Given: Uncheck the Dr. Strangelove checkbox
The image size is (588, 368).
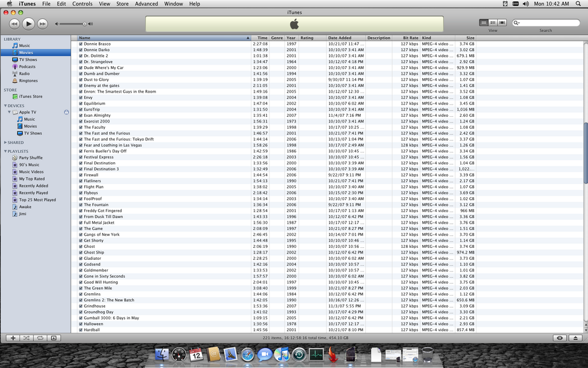Looking at the screenshot, I should (x=80, y=62).
